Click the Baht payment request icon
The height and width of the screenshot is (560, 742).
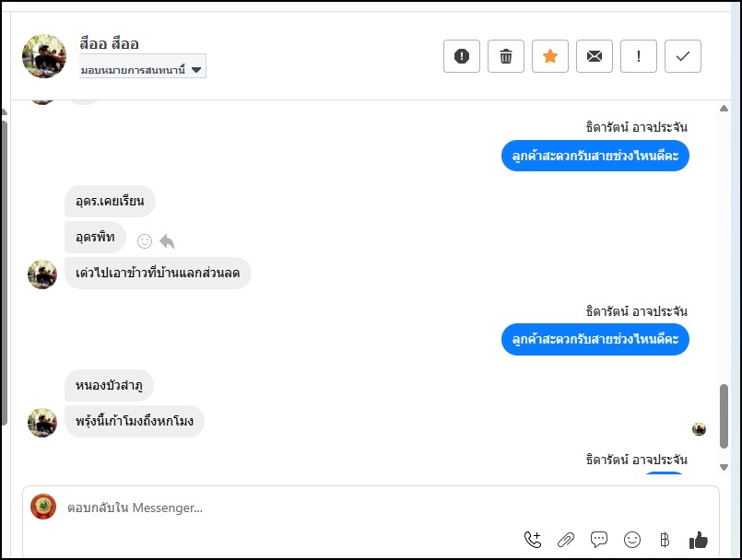[x=665, y=540]
